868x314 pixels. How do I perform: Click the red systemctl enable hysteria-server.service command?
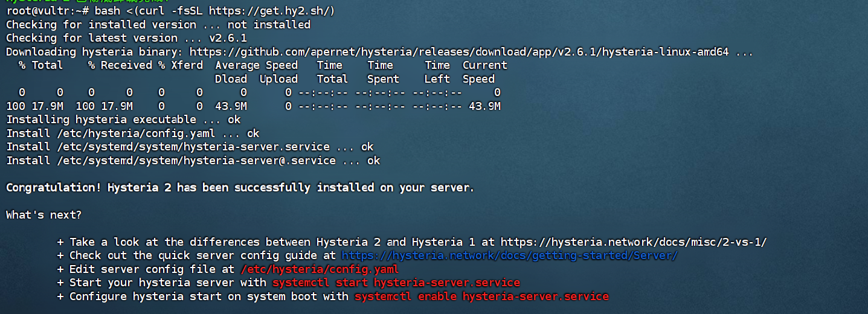click(481, 296)
